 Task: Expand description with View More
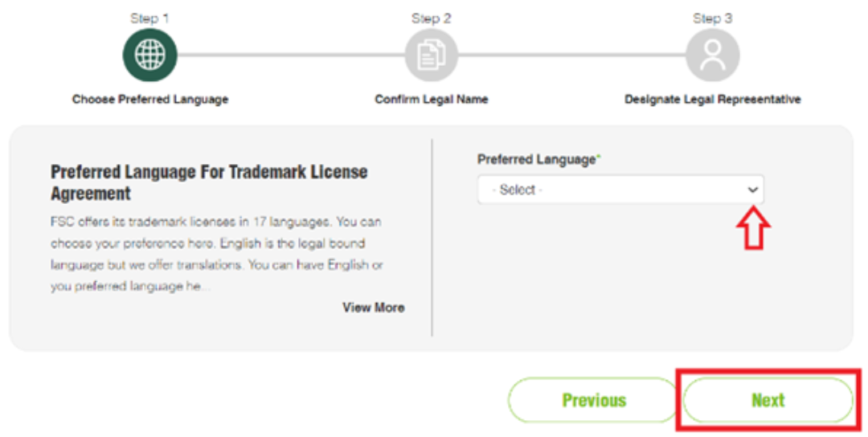tap(374, 308)
